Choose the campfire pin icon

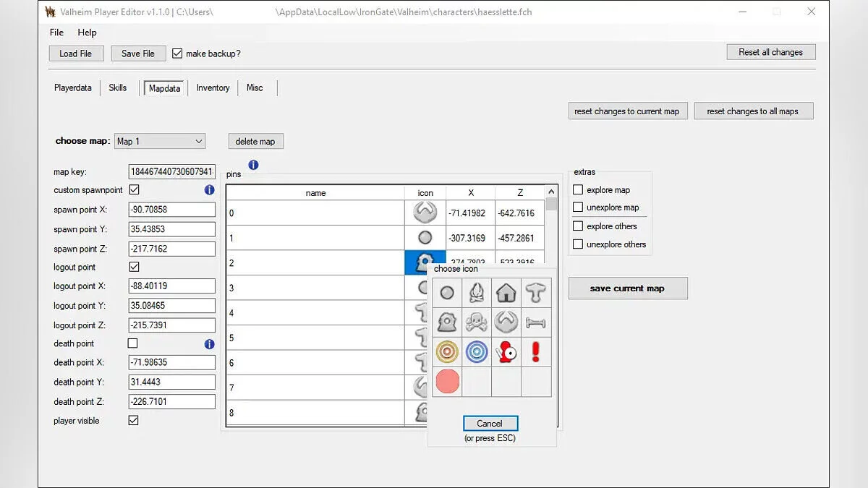477,293
